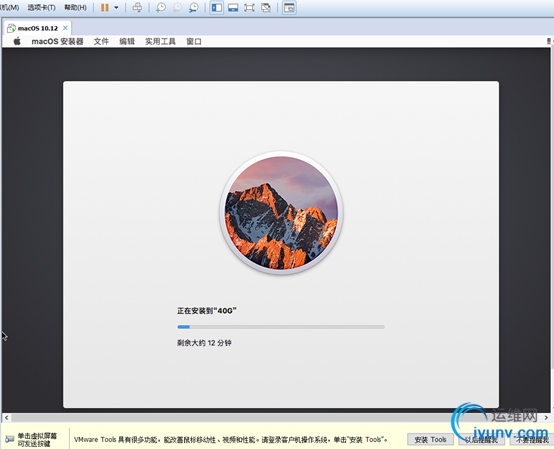Click the horizontal scrollbar left arrow
Screen dimensions: 554x449
7,418
